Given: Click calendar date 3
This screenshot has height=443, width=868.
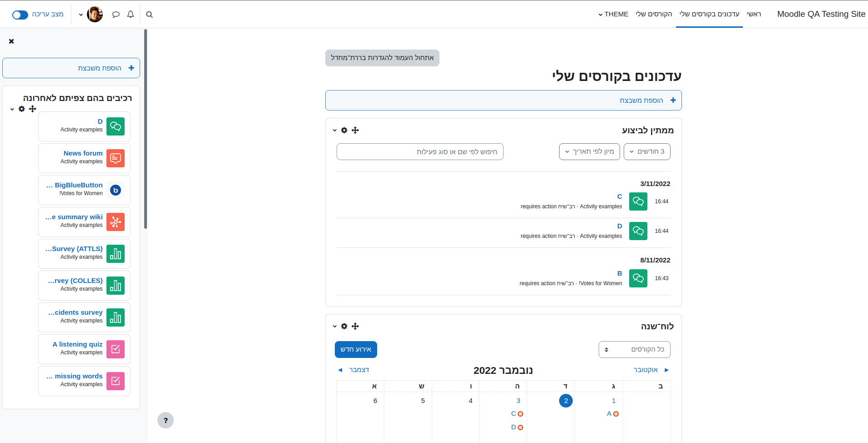Looking at the screenshot, I should [518, 401].
